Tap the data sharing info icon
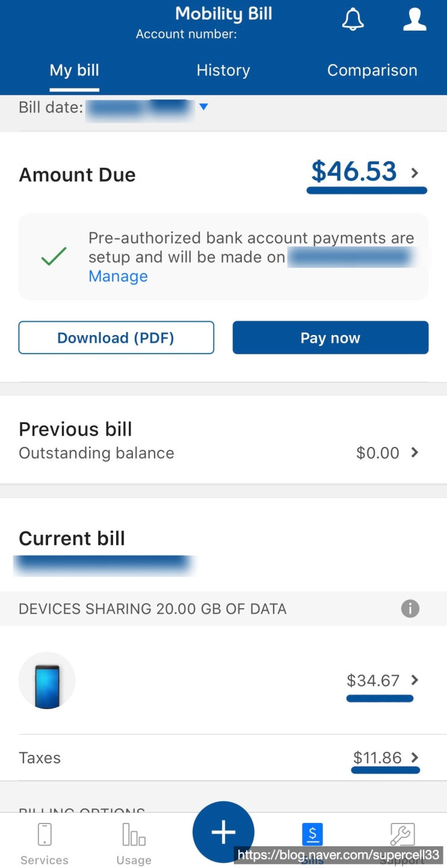Viewport: 447px width, 868px height. (410, 609)
